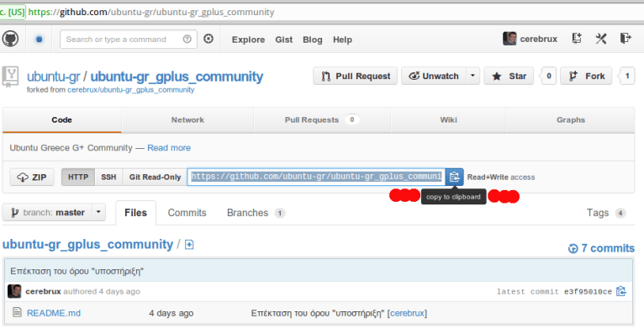Star the repository

pyautogui.click(x=509, y=76)
